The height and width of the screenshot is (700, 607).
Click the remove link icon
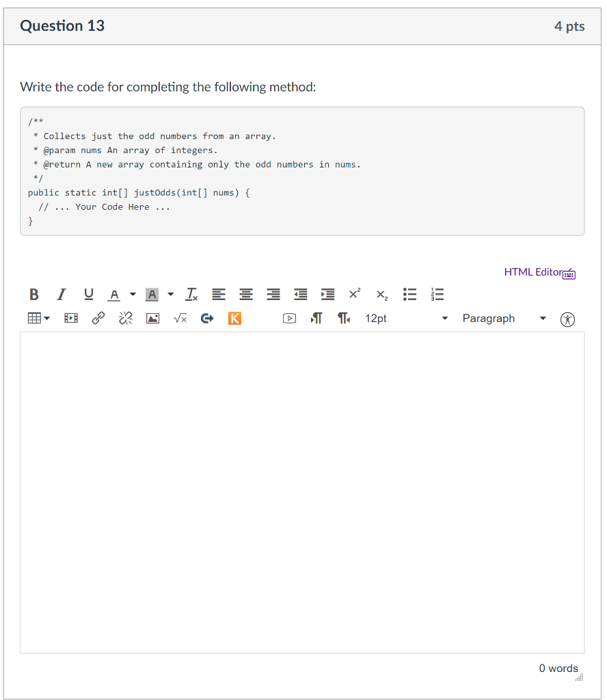click(125, 318)
